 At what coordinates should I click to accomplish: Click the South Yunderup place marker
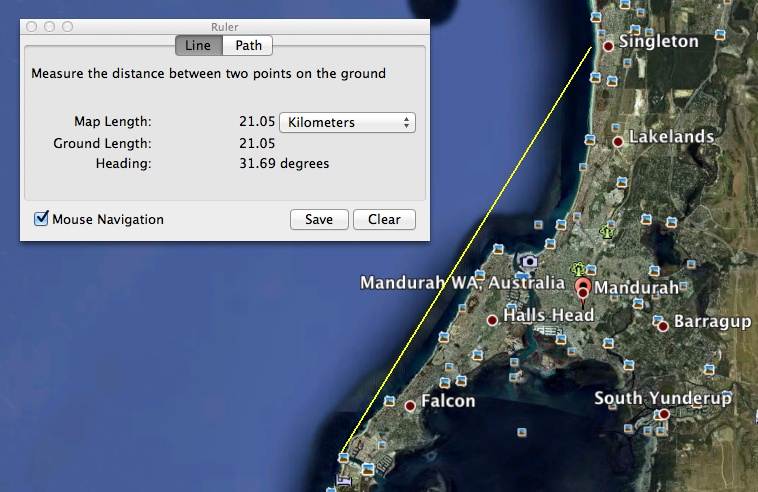coord(662,414)
